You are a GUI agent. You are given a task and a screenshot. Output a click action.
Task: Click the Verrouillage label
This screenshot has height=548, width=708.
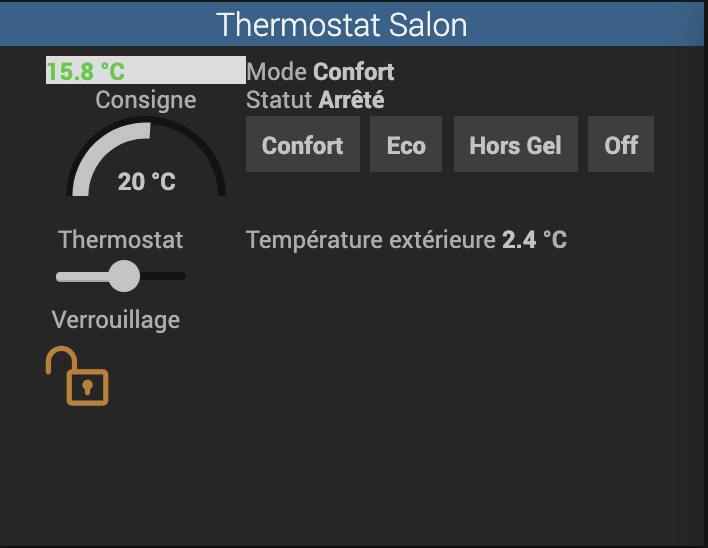(x=116, y=320)
